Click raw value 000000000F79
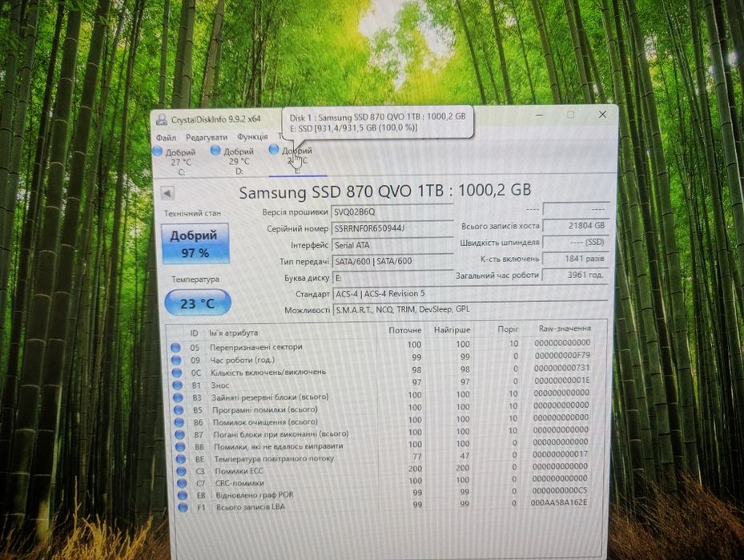 [562, 356]
